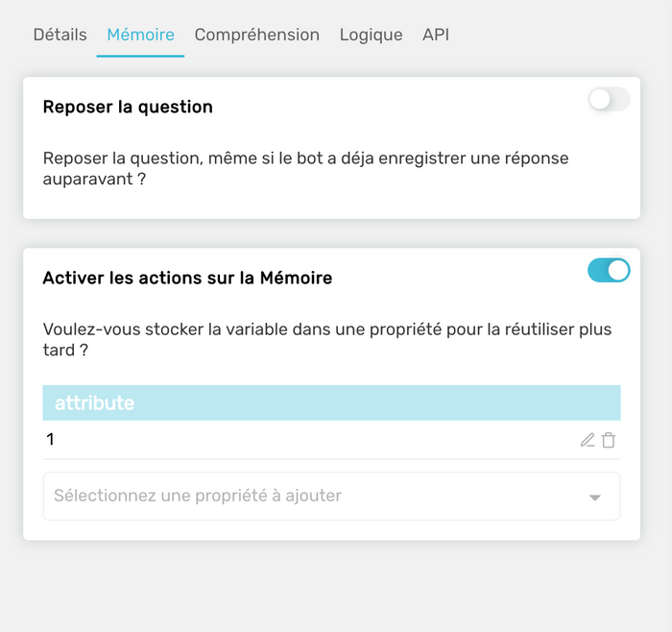The image size is (672, 632).
Task: Enable the Reposer la question switch
Action: pyautogui.click(x=609, y=100)
